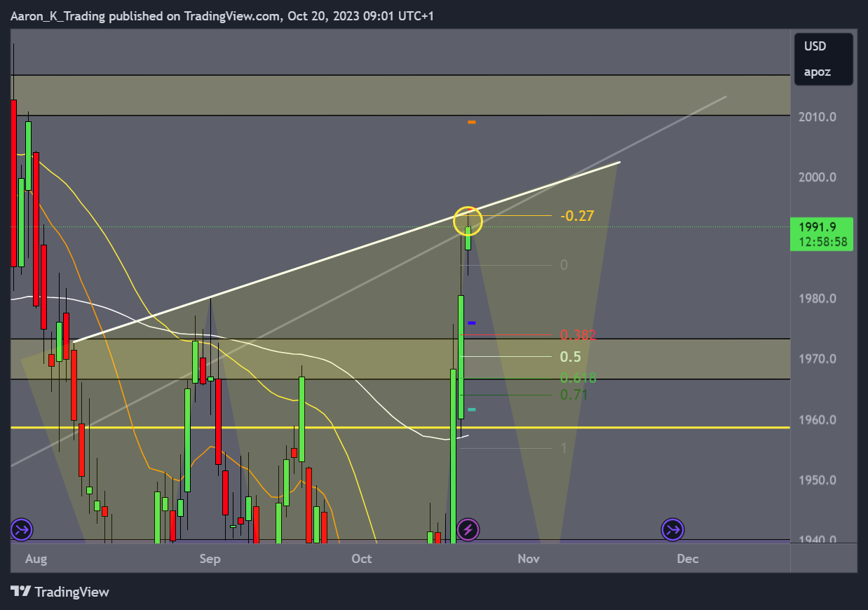Click the 12:58:58 countdown timer
The height and width of the screenshot is (610, 868).
pyautogui.click(x=822, y=242)
